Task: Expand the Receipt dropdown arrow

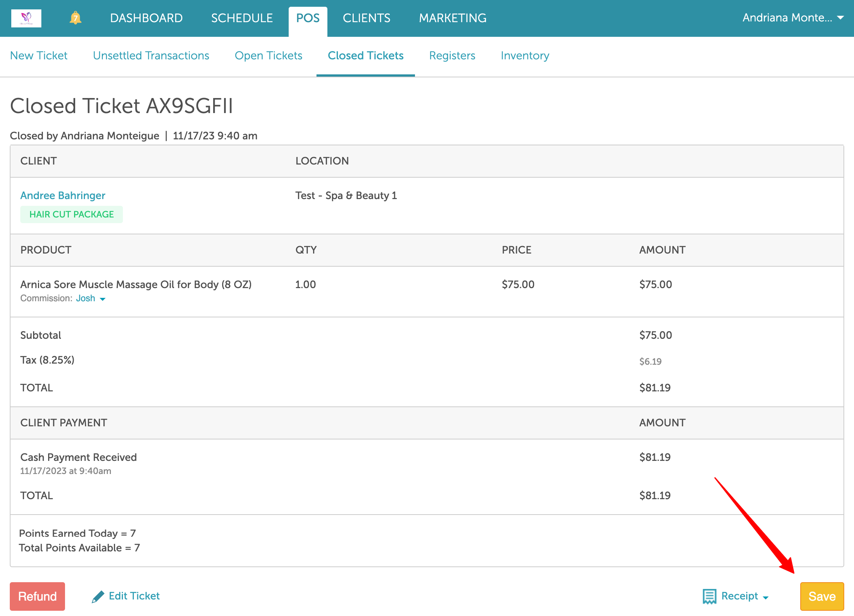Action: click(766, 598)
